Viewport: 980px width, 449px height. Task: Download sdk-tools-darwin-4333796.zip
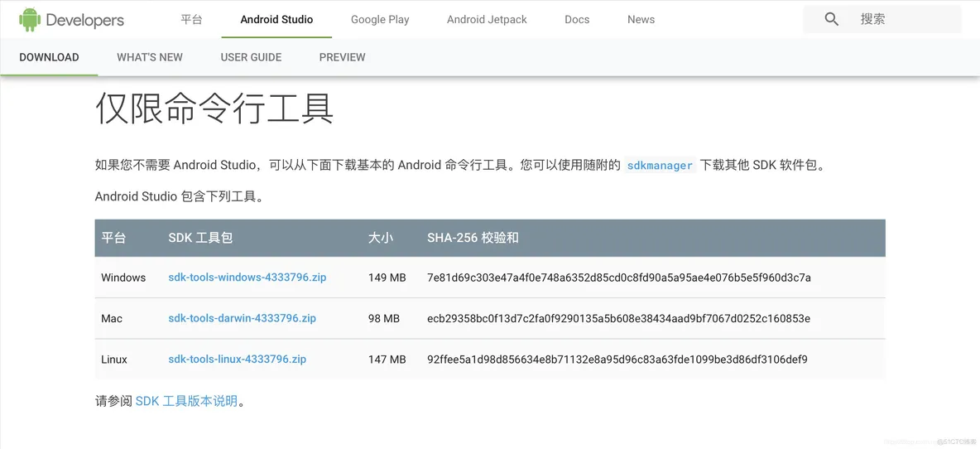243,318
